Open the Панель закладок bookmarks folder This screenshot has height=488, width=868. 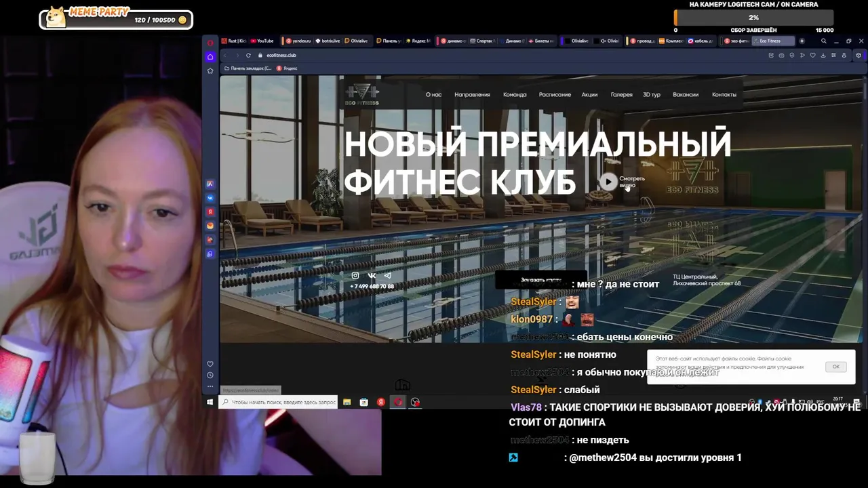click(x=248, y=68)
